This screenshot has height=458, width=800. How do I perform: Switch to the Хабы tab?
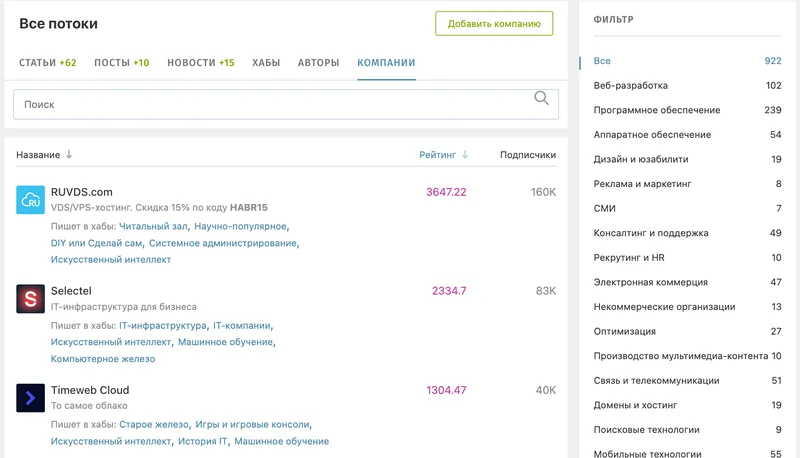266,63
